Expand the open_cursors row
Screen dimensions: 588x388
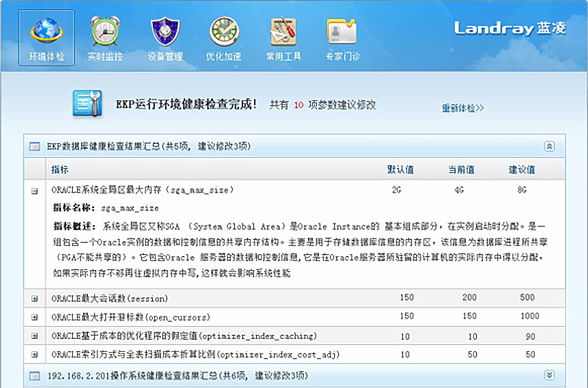tap(34, 317)
